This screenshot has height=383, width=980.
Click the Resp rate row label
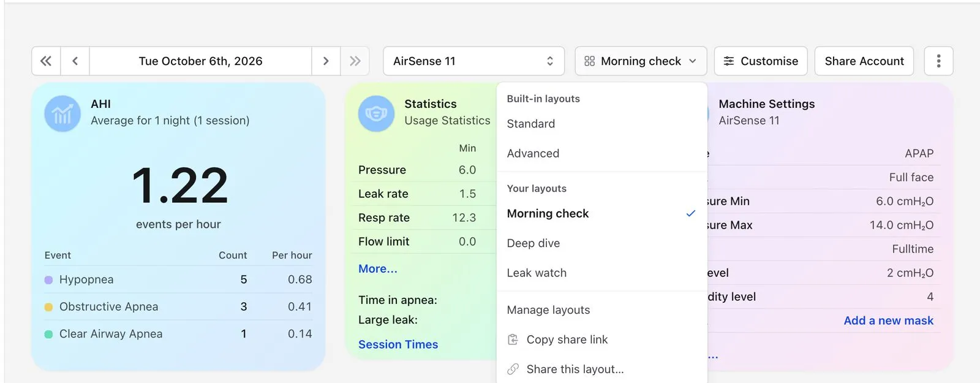tap(384, 218)
